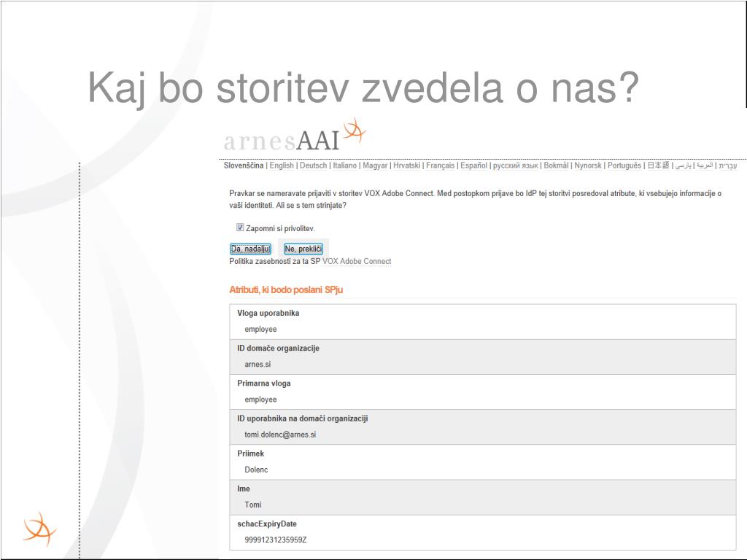Select Português language link
This screenshot has height=560, width=747.
pos(624,166)
